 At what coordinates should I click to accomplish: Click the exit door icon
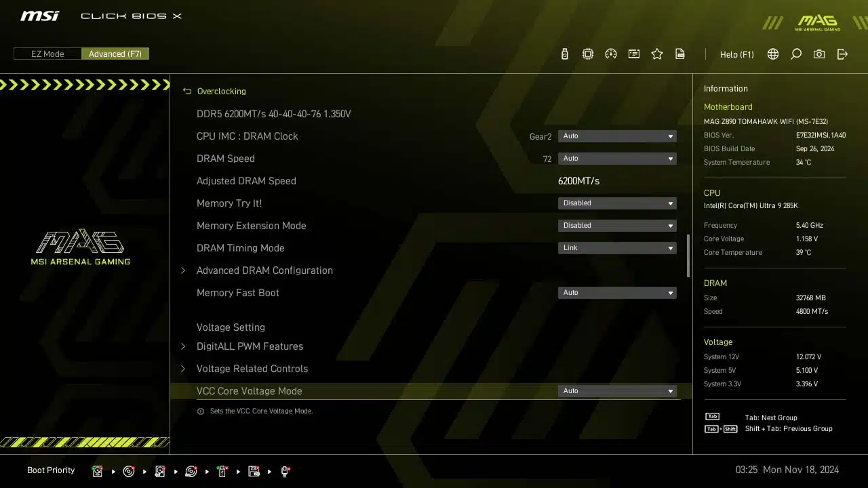click(x=842, y=54)
